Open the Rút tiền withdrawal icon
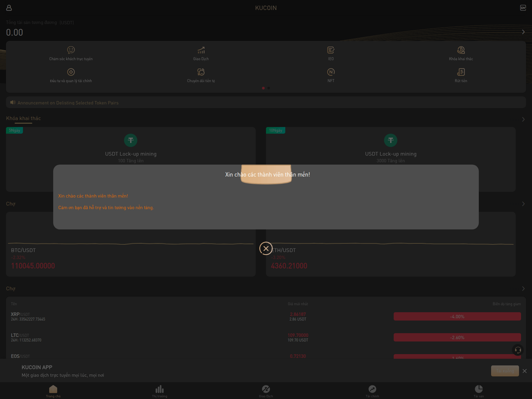 pyautogui.click(x=461, y=72)
